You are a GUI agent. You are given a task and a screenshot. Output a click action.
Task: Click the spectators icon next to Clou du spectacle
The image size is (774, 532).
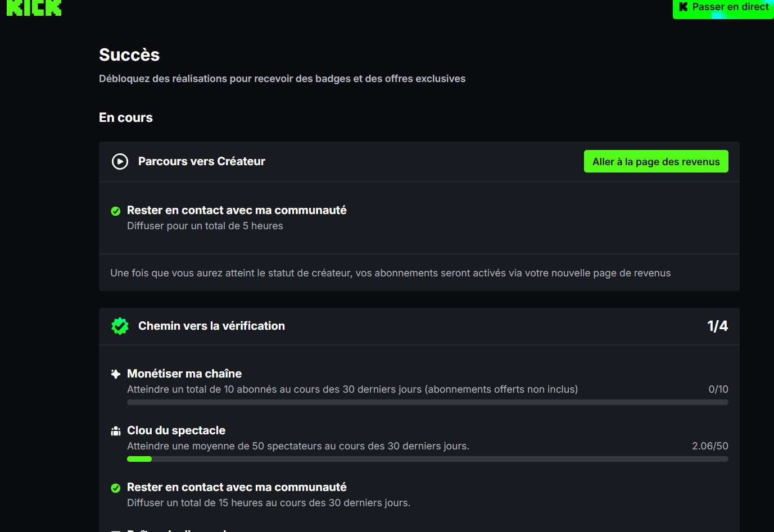click(116, 431)
